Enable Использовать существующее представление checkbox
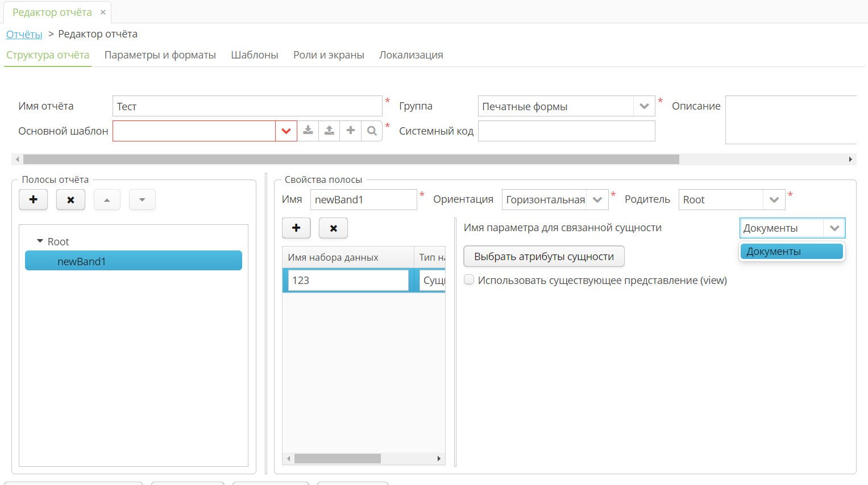Screen dimensions: 868x485 (469, 279)
